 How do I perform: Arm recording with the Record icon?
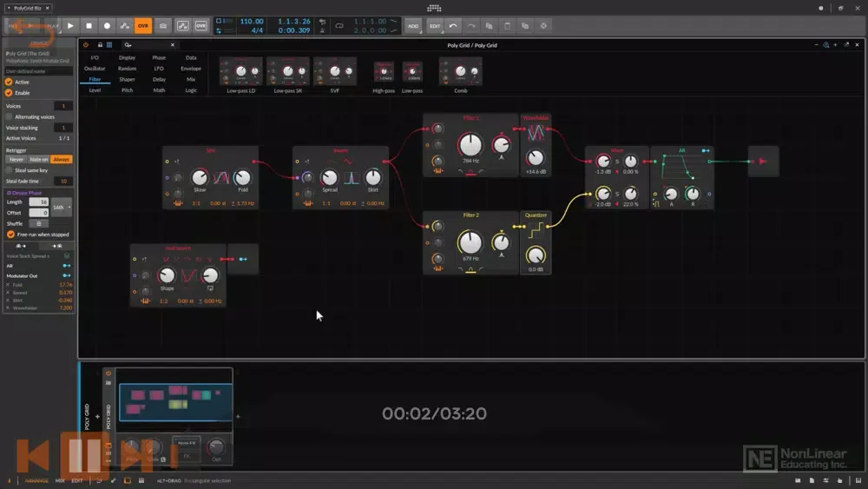click(x=107, y=25)
